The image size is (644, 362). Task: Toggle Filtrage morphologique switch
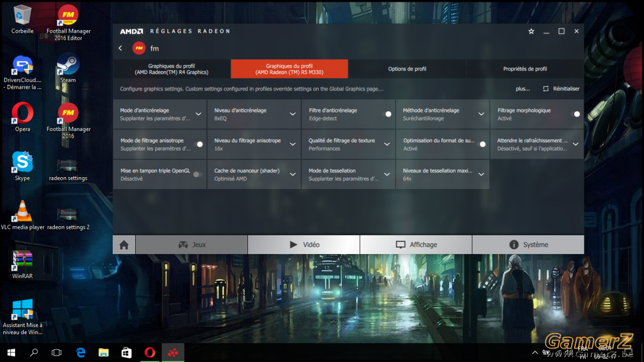575,114
